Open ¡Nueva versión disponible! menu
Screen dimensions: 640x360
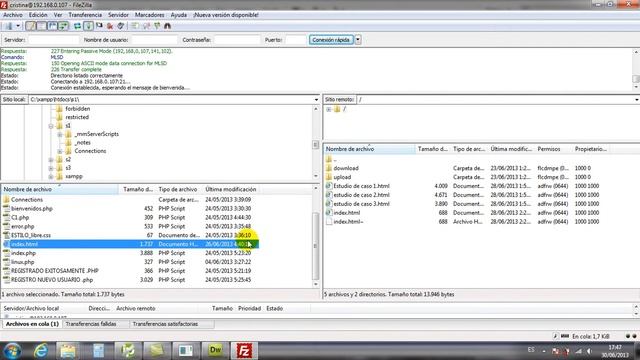pos(226,15)
